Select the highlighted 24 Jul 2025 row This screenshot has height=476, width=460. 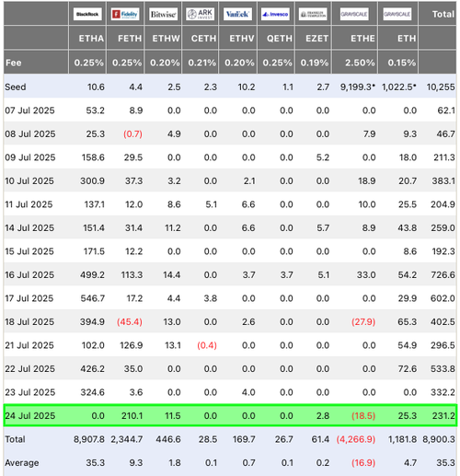tap(230, 415)
